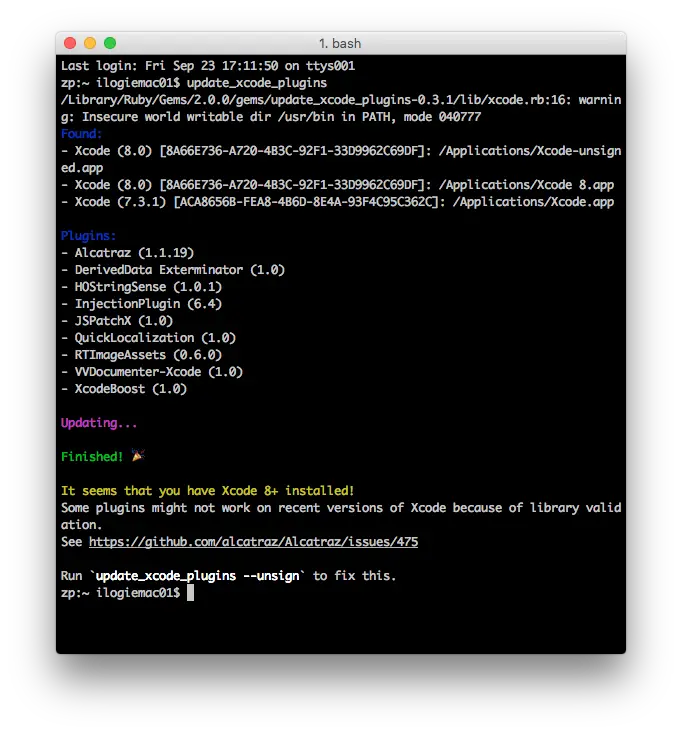Click the Xcode (7.3.1) entry line
682x734 pixels.
pos(337,202)
